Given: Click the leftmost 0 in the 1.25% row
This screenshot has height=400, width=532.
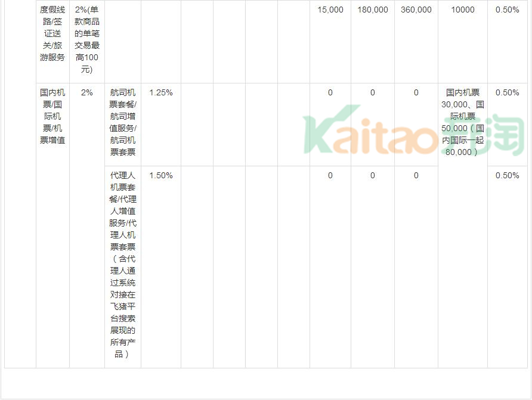Looking at the screenshot, I should (330, 92).
